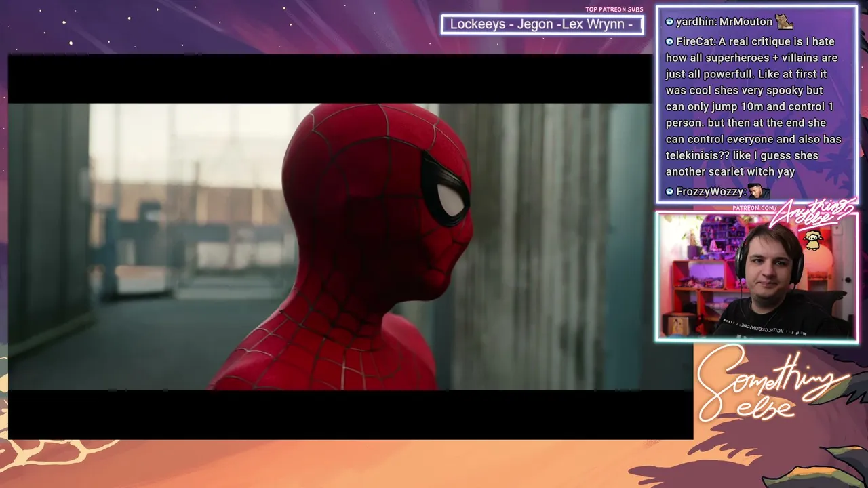The image size is (868, 488).
Task: Click the chat line 'another scarlet witch yay'
Action: (730, 172)
